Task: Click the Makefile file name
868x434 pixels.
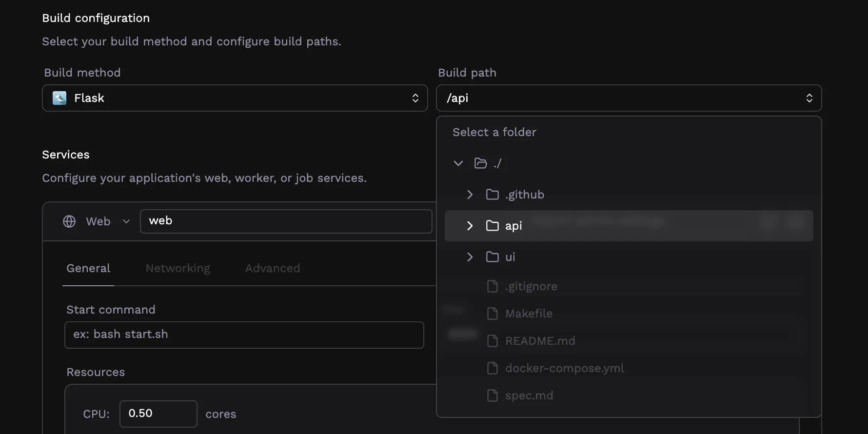Action: 529,314
